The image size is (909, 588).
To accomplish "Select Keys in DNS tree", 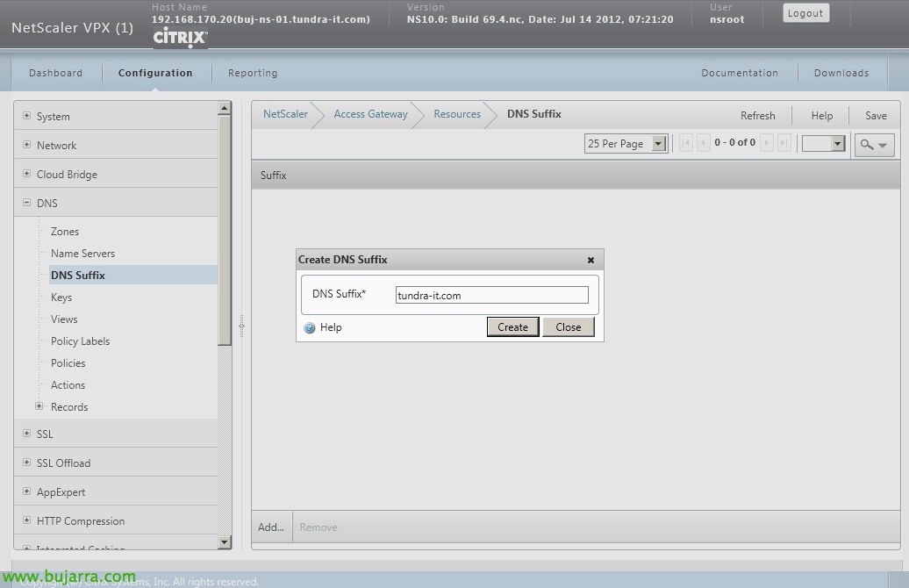I will pyautogui.click(x=61, y=298).
